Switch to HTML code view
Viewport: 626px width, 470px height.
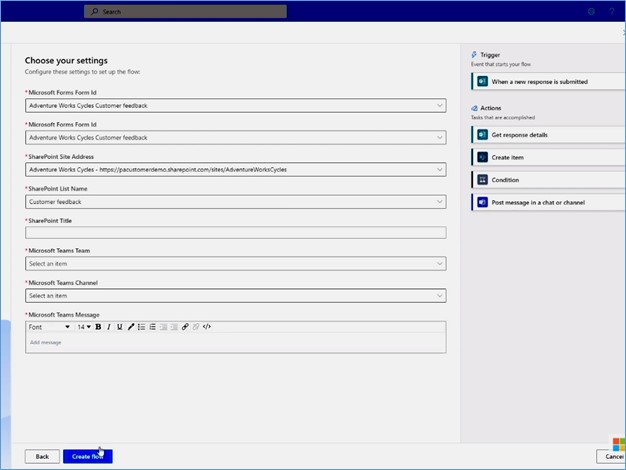tap(207, 327)
